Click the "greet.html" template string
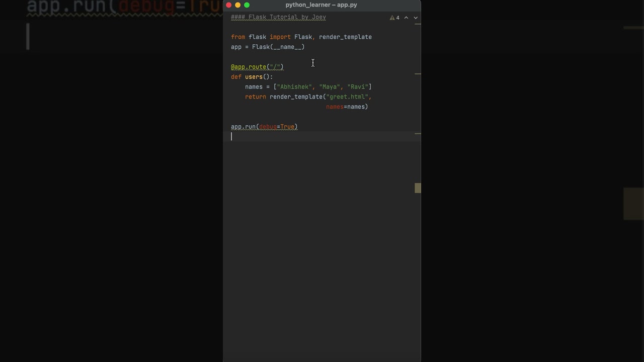 tap(348, 97)
